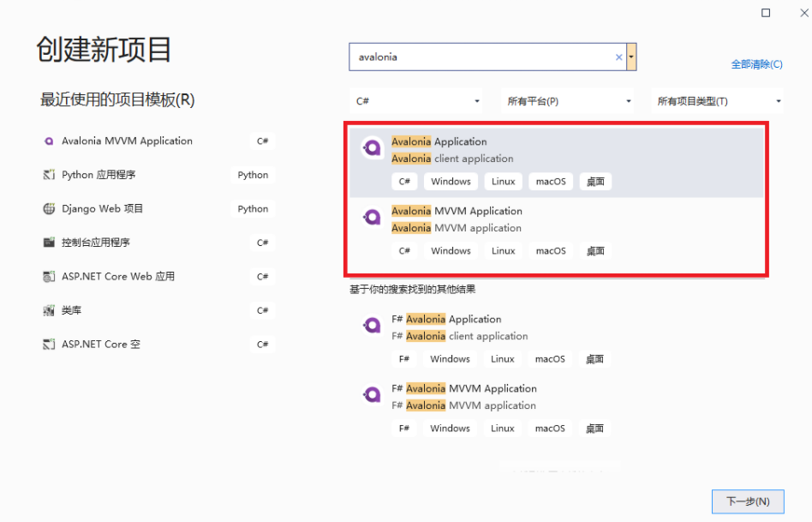Click Python tag beside Python 应用程序
This screenshot has height=522, width=812.
click(253, 175)
